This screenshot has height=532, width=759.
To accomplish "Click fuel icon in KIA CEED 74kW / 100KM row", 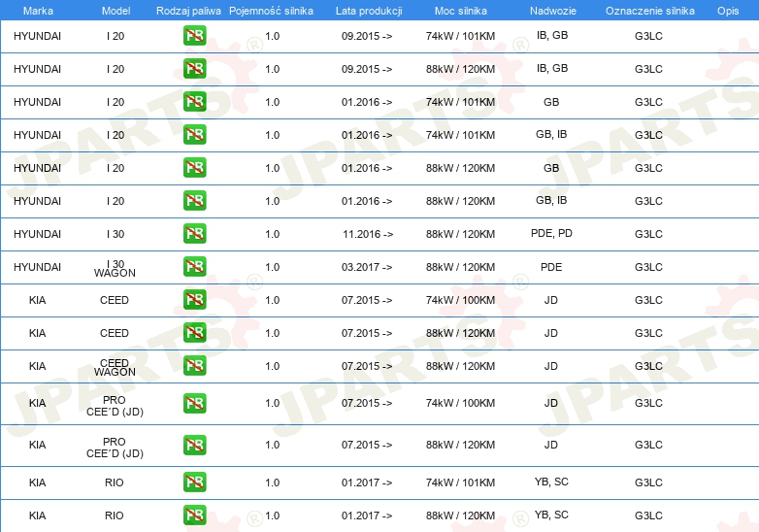I will (194, 300).
